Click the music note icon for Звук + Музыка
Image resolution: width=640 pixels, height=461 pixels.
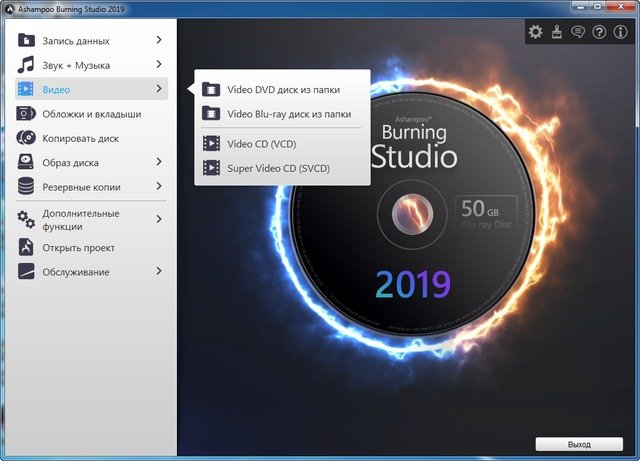(x=26, y=65)
